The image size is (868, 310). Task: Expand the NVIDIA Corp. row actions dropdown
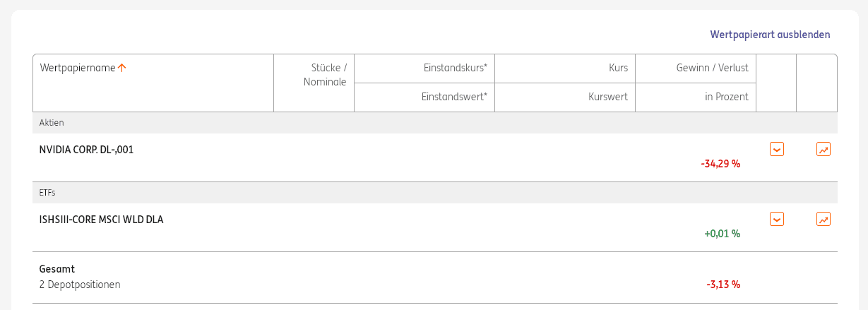click(776, 149)
